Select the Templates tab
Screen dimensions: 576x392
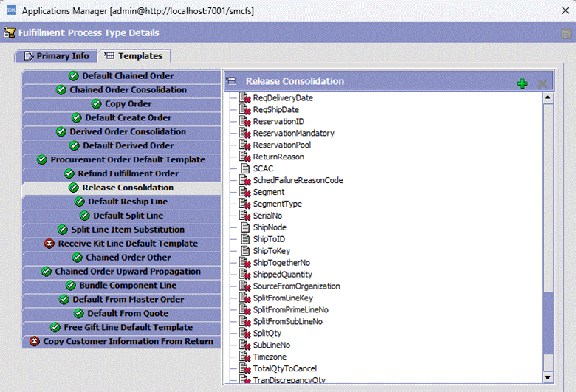click(135, 56)
